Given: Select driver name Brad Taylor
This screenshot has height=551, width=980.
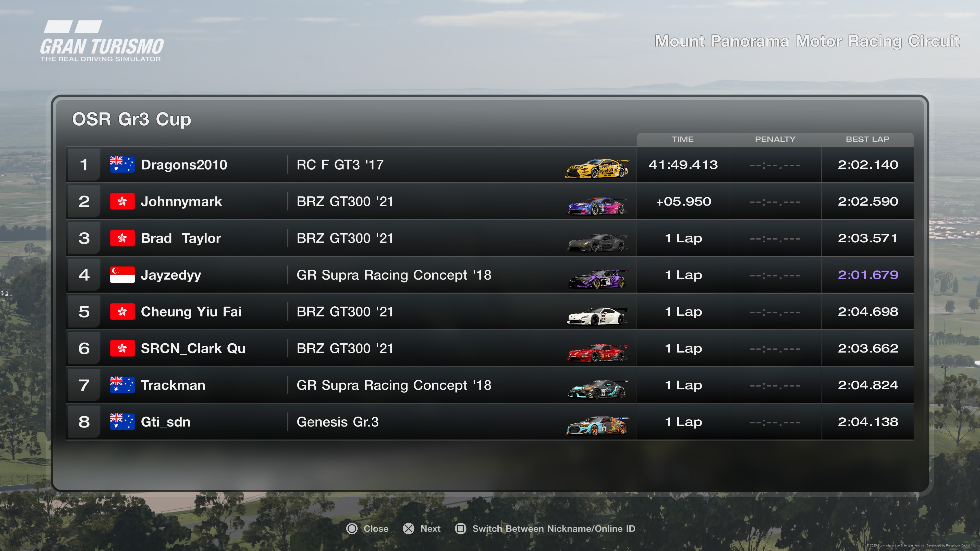Looking at the screenshot, I should point(181,238).
